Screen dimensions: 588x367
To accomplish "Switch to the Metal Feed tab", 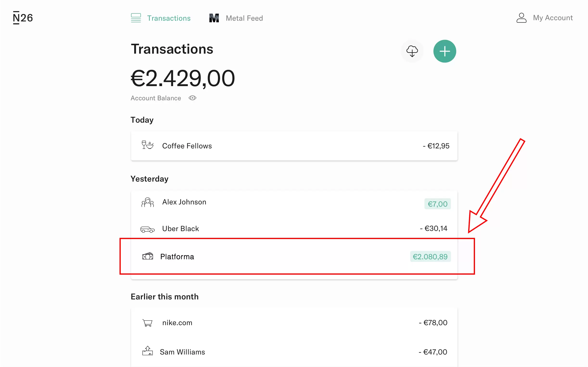I will 244,18.
